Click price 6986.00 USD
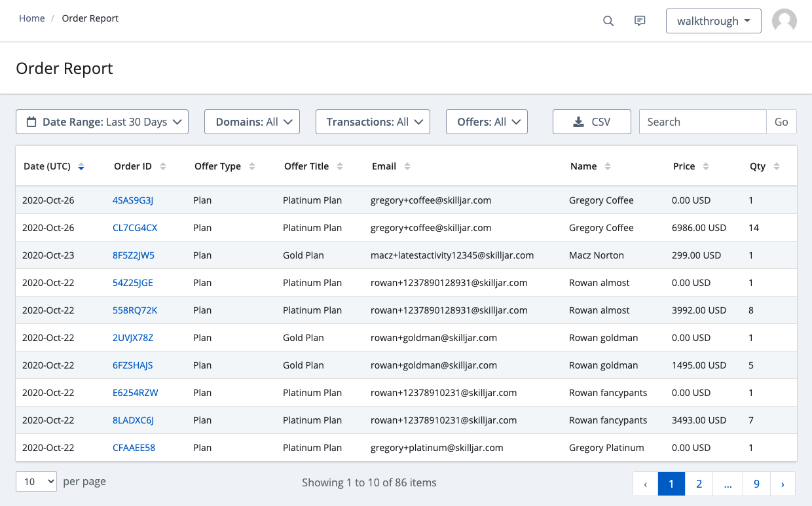This screenshot has width=812, height=506. tap(699, 228)
